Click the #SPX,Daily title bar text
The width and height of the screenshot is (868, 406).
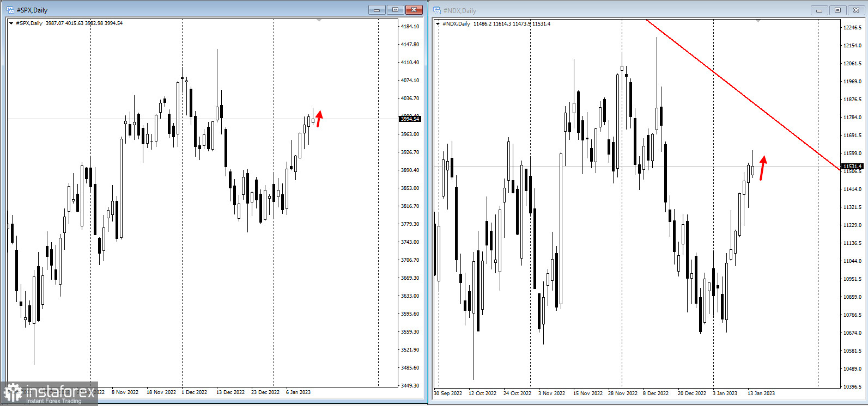coord(32,10)
